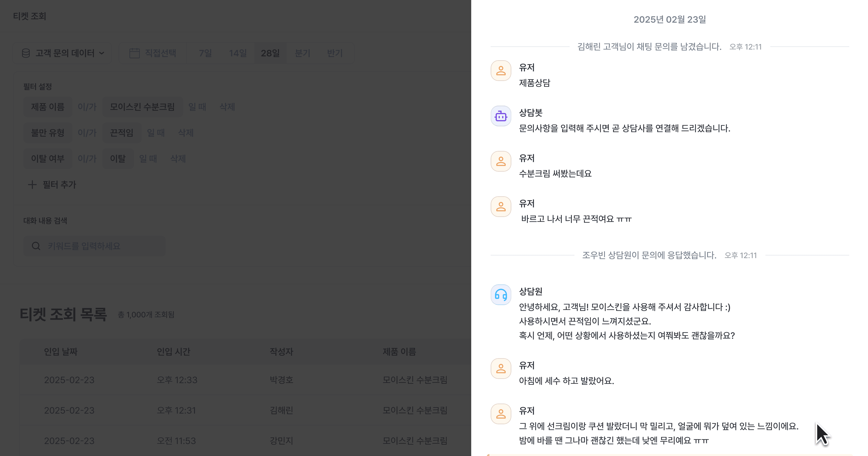Choose the 28일 date range tab
The image size is (868, 456).
[270, 53]
